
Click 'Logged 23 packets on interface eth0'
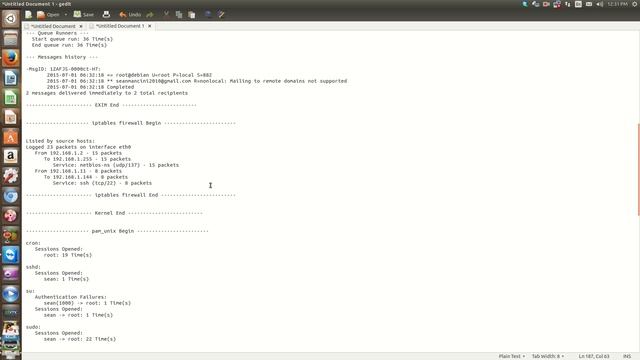pos(78,147)
